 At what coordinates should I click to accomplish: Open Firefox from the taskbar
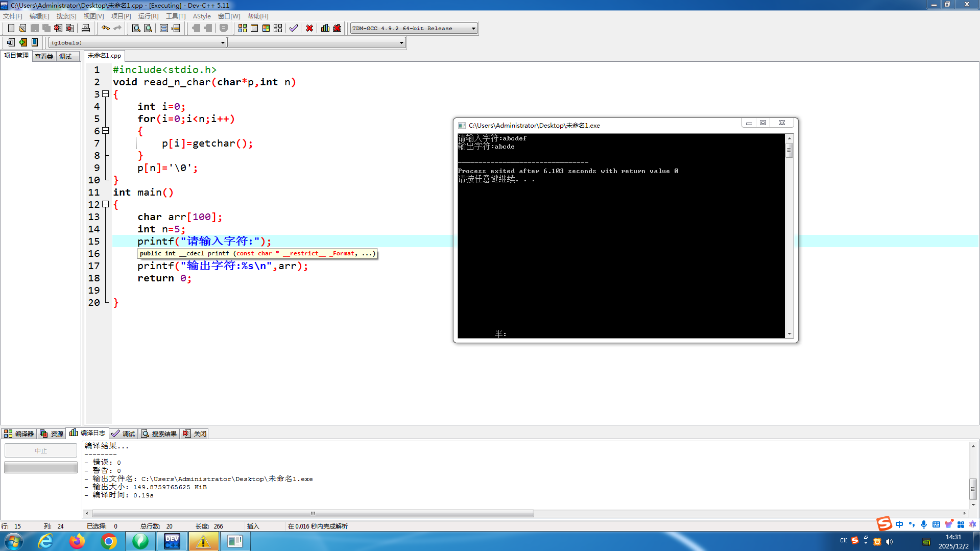click(x=77, y=541)
